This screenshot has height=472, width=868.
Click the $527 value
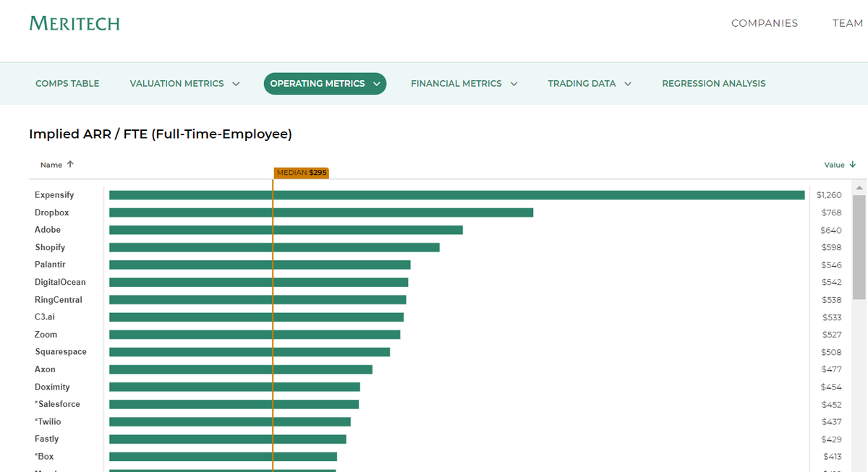click(832, 335)
